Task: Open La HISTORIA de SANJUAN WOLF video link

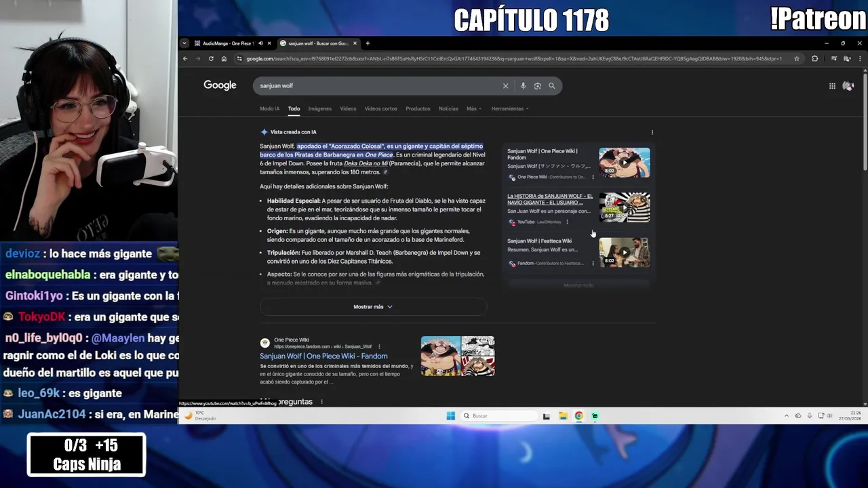Action: (x=550, y=199)
